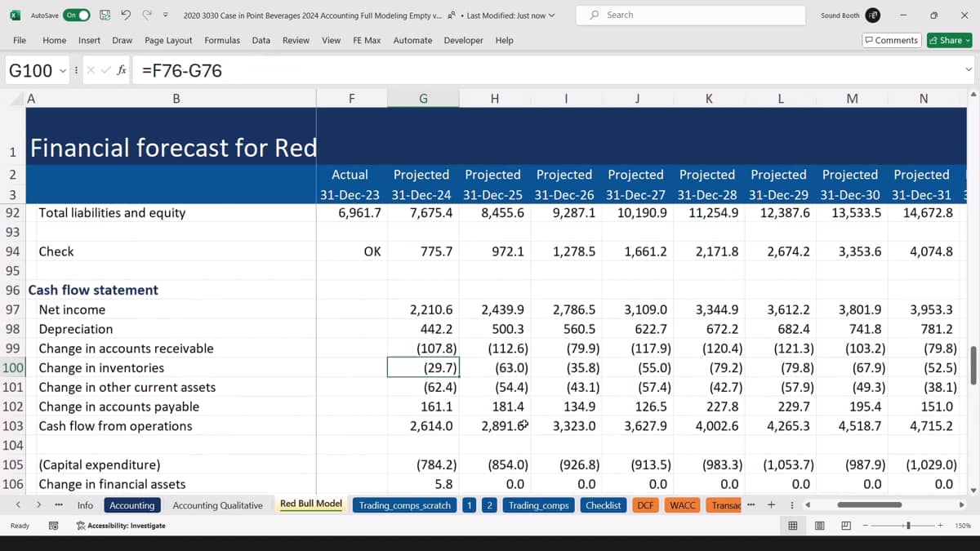Open the Draw ribbon tab
This screenshot has height=551, width=980.
click(x=122, y=40)
